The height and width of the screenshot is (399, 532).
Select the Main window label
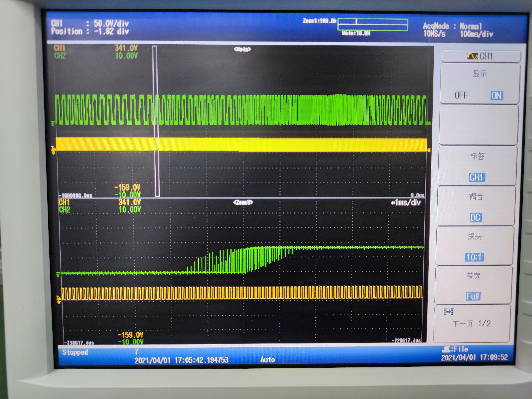[242, 49]
